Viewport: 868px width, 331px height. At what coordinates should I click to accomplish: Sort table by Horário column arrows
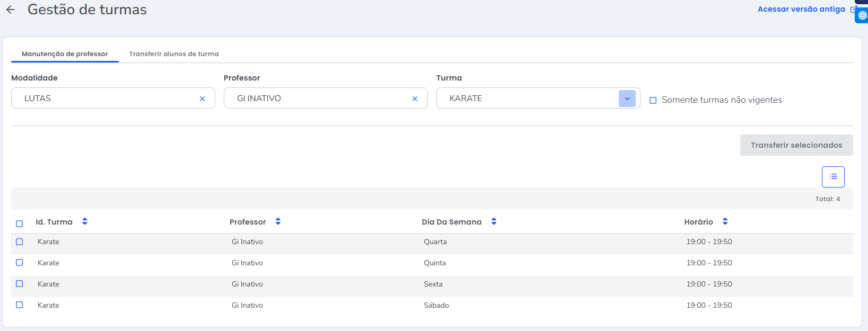pos(725,221)
